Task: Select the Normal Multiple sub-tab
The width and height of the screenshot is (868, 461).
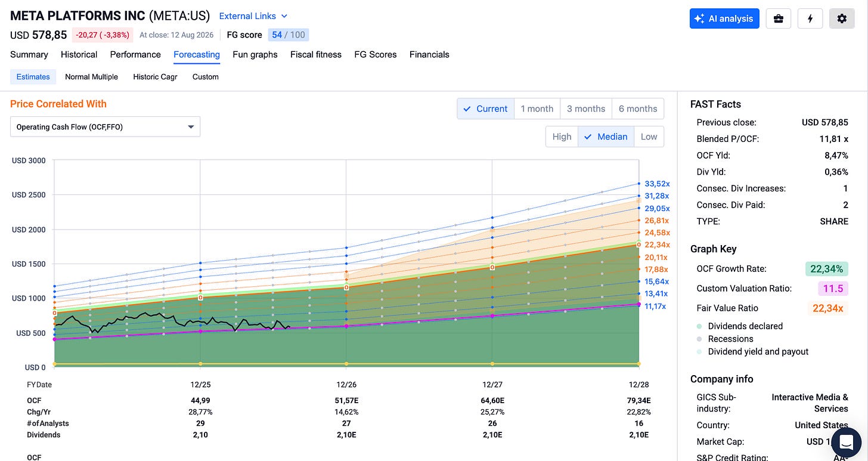Action: (92, 76)
